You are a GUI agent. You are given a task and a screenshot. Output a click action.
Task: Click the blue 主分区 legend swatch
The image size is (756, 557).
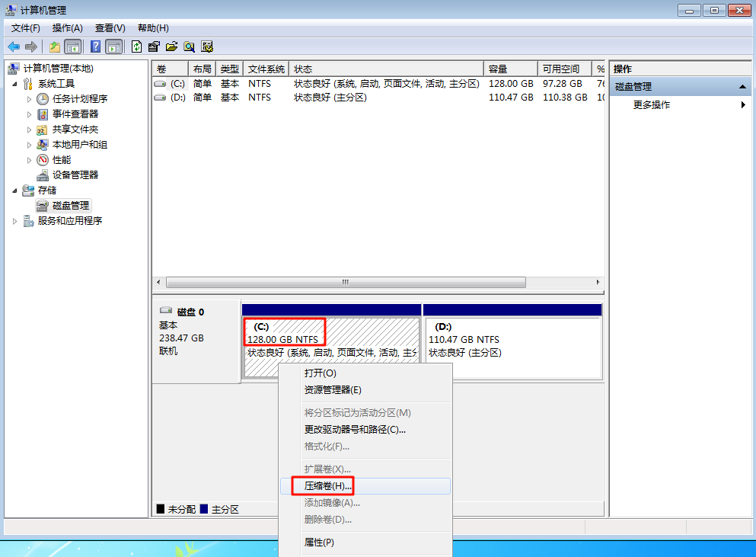(x=204, y=509)
